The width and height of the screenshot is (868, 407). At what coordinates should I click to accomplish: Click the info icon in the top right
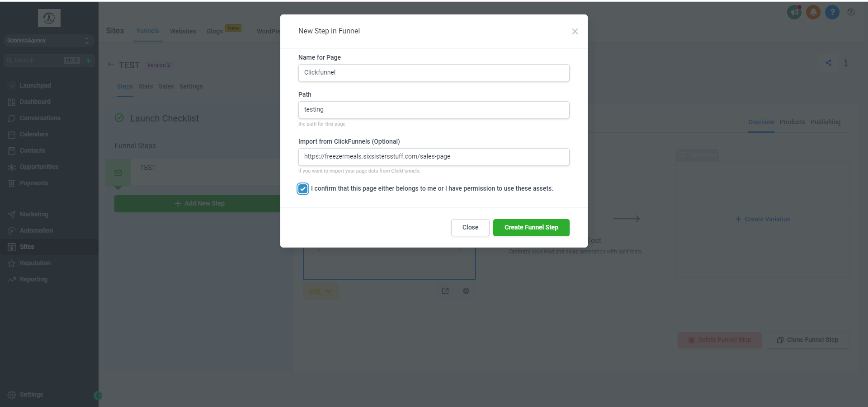point(846,63)
